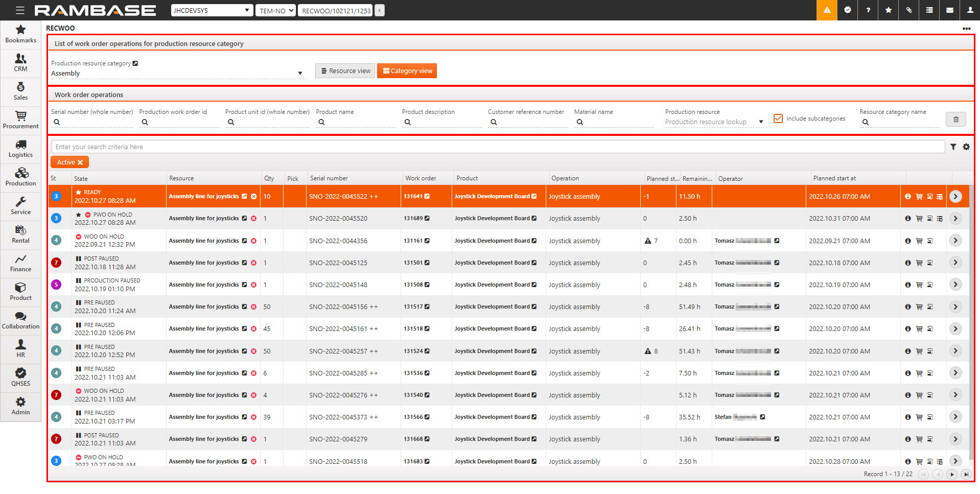980x494 pixels.
Task: Open the Production module in sidebar
Action: pyautogui.click(x=20, y=177)
